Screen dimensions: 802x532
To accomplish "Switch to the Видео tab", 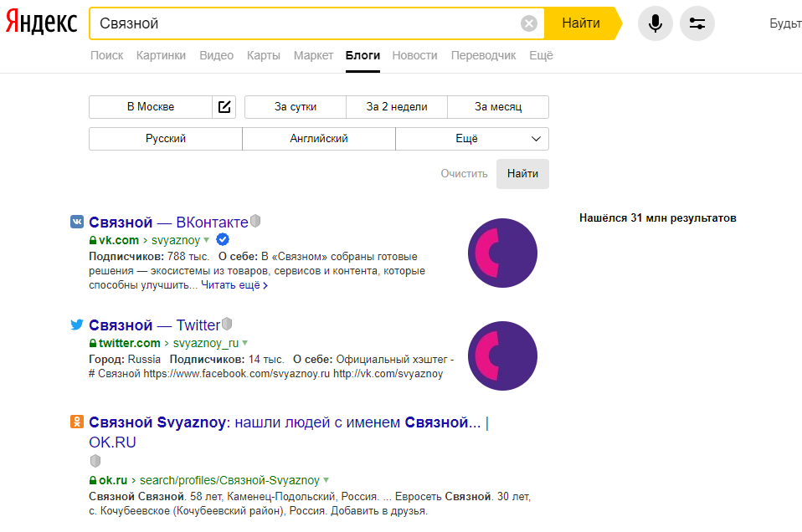I will click(x=216, y=55).
